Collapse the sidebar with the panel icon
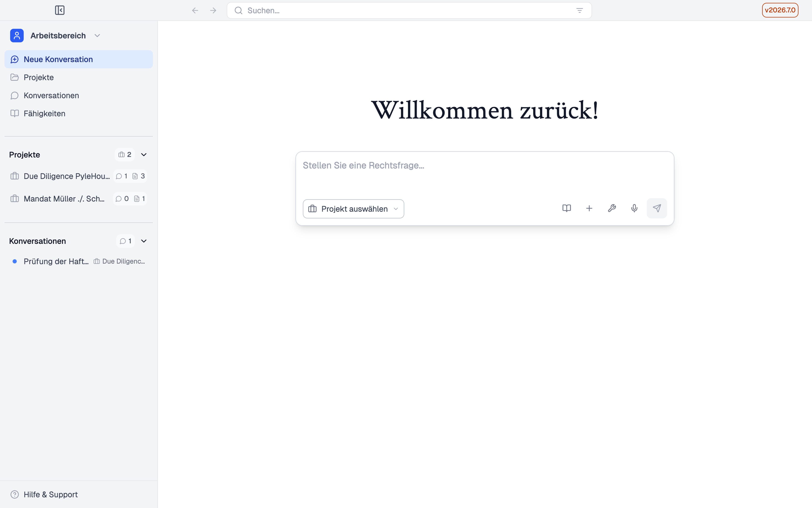Image resolution: width=812 pixels, height=508 pixels. (x=60, y=10)
